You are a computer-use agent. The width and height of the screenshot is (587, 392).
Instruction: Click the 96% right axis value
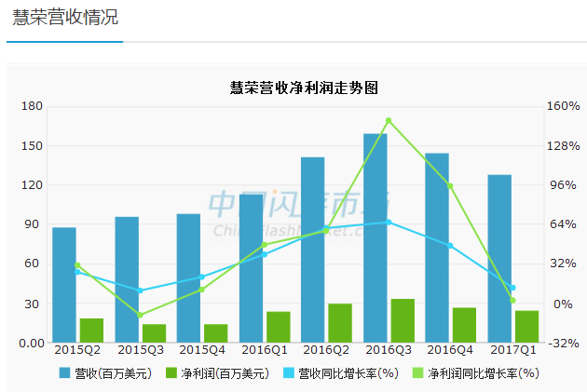pos(564,185)
